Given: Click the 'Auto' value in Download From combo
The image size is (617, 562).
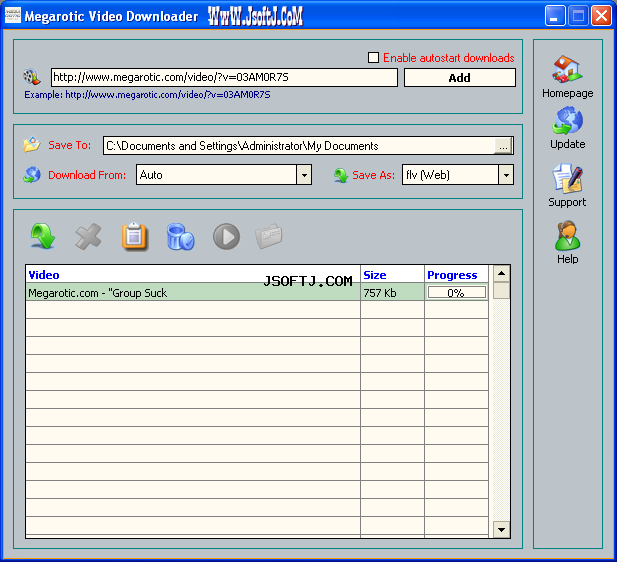Looking at the screenshot, I should click(151, 175).
